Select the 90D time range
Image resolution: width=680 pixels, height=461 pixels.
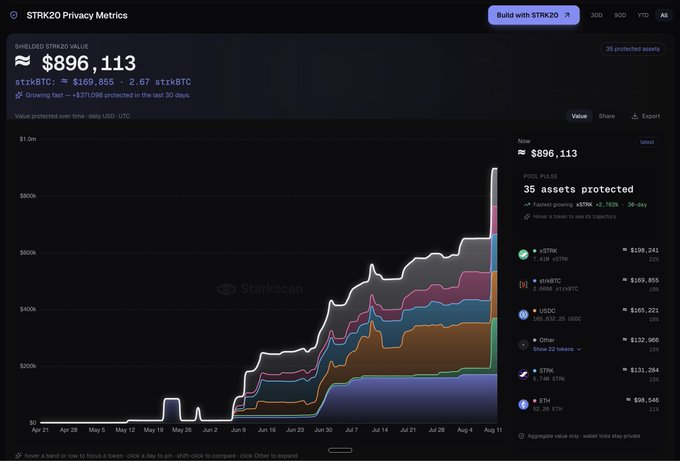click(620, 15)
